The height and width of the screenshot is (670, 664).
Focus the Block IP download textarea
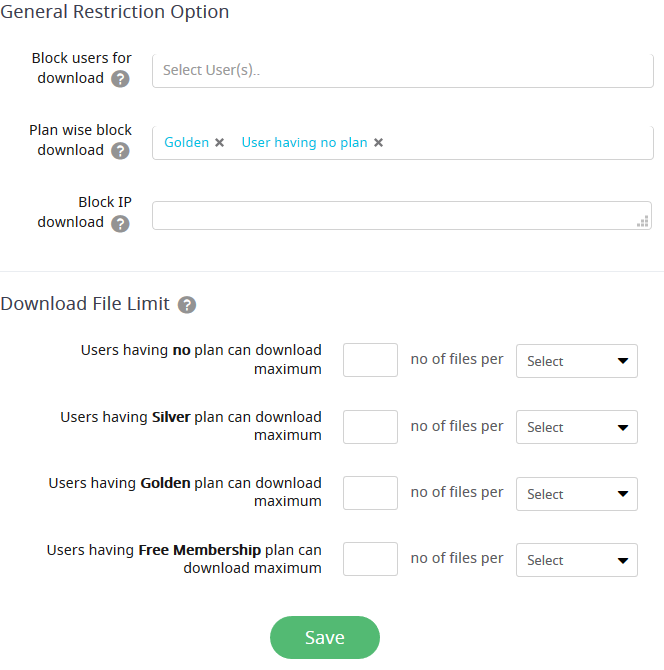point(402,215)
